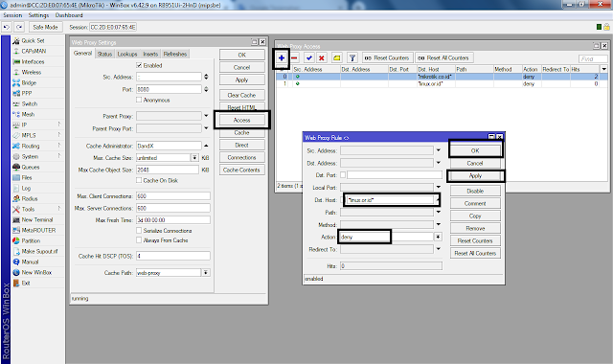Switch to the Status tab

[104, 54]
